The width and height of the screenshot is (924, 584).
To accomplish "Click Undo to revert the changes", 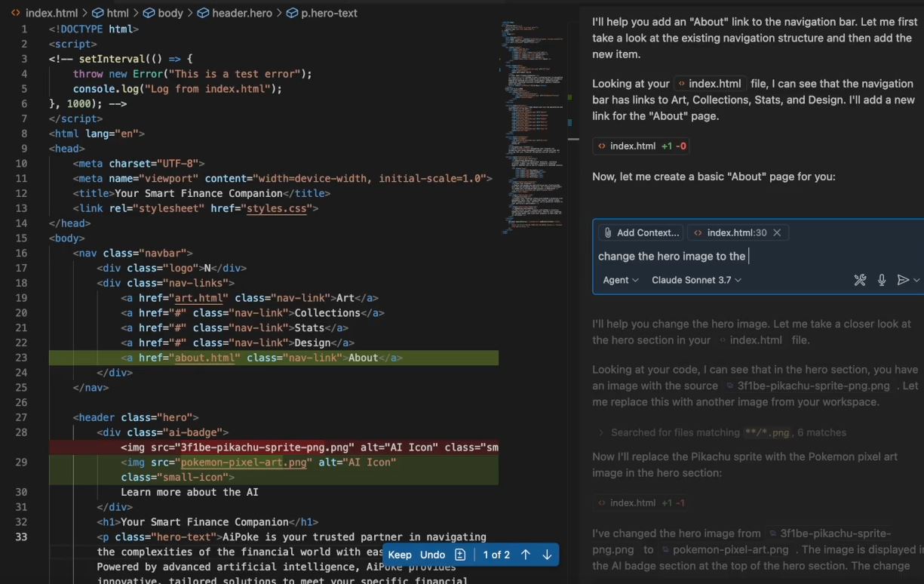I will click(432, 554).
